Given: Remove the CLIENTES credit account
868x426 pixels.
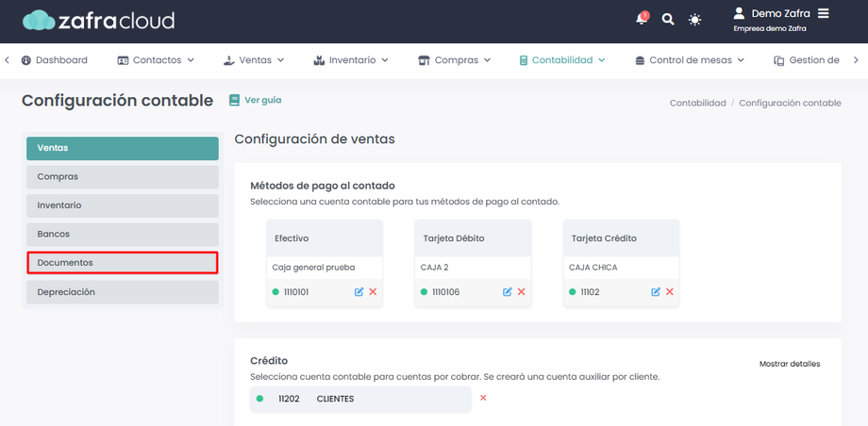Looking at the screenshot, I should point(483,399).
